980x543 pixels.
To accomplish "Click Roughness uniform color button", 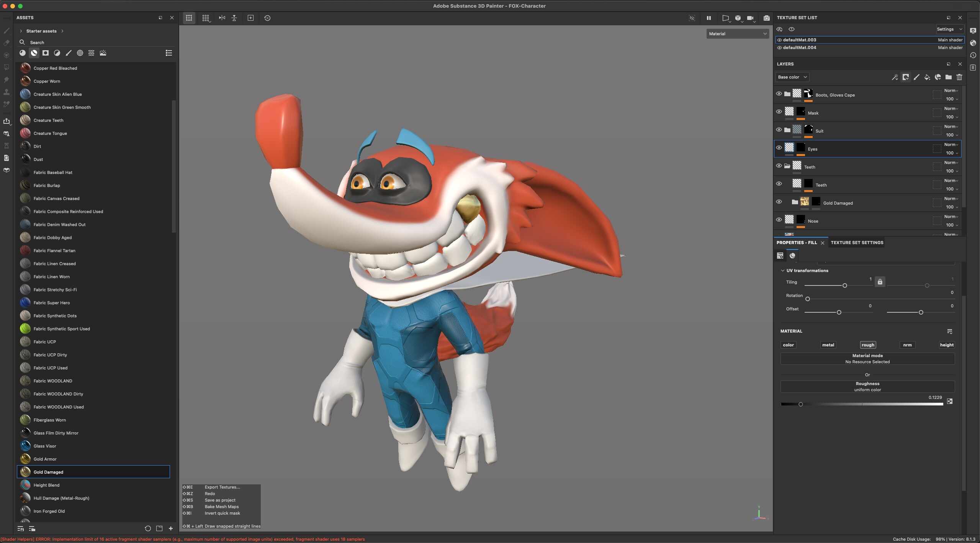I will pos(867,387).
